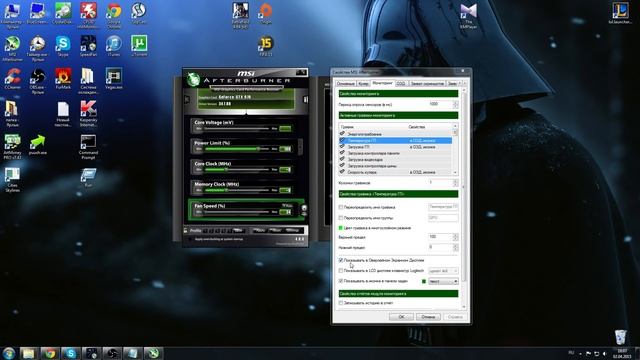Click Afterburner detach monitor side icon
640x360 pixels.
(x=305, y=99)
